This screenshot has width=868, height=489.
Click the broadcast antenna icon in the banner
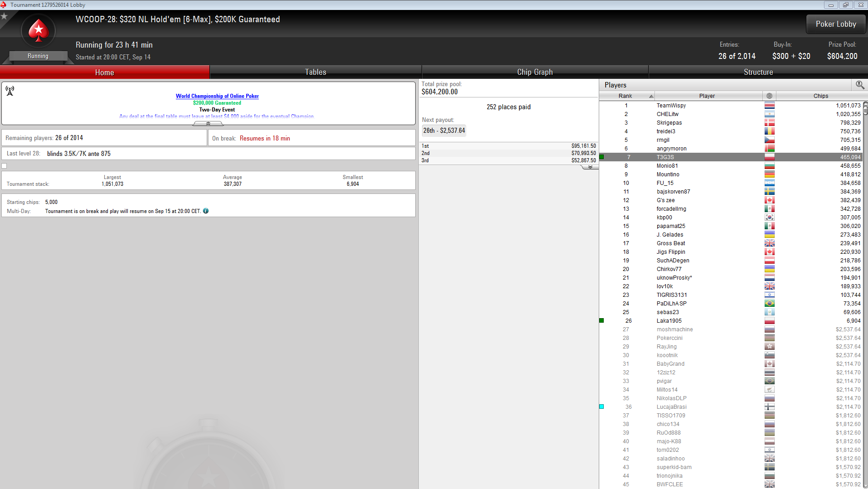pyautogui.click(x=10, y=91)
